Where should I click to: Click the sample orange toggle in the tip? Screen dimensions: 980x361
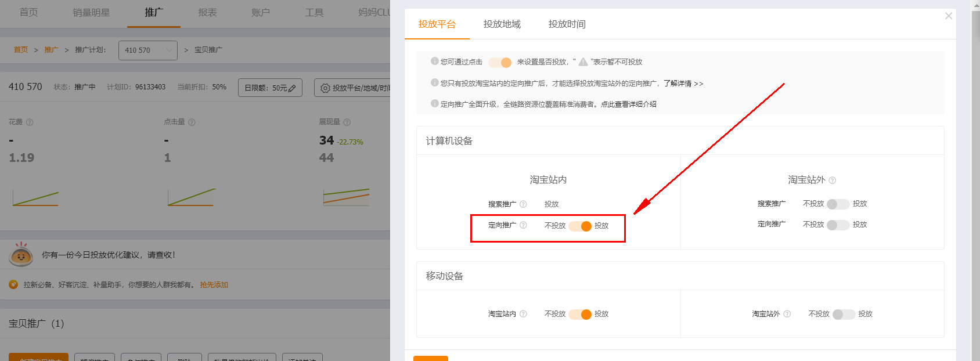(x=500, y=62)
